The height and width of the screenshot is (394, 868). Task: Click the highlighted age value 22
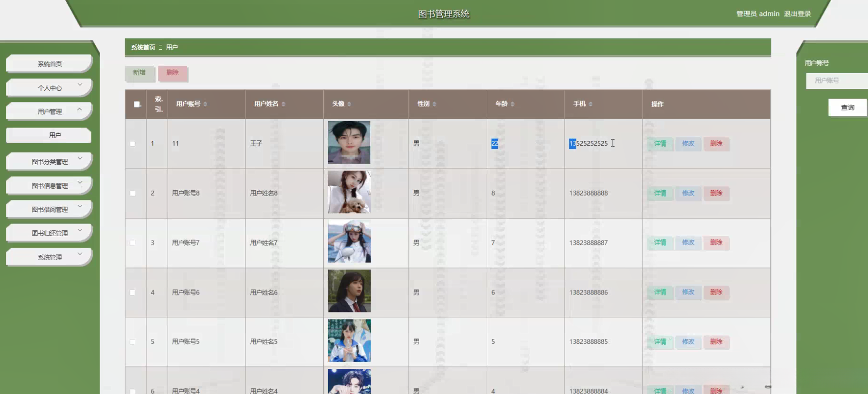[495, 143]
